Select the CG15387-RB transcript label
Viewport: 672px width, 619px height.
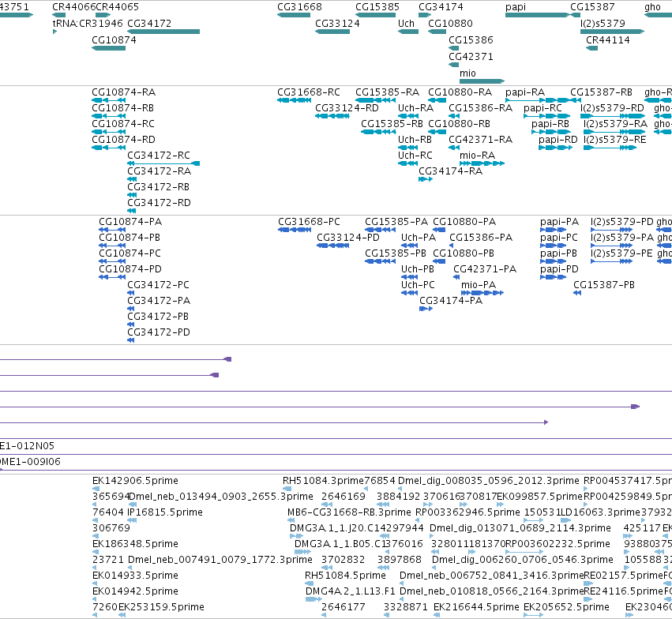point(601,92)
